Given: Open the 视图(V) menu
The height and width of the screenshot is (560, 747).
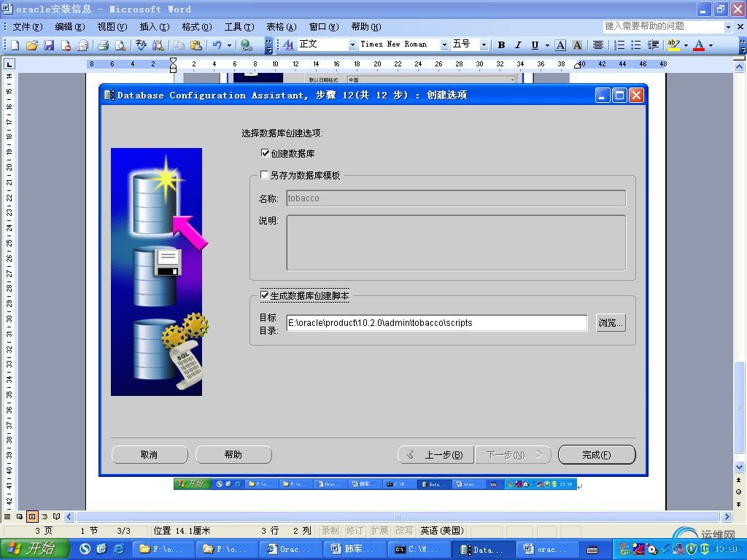Looking at the screenshot, I should pyautogui.click(x=112, y=27).
